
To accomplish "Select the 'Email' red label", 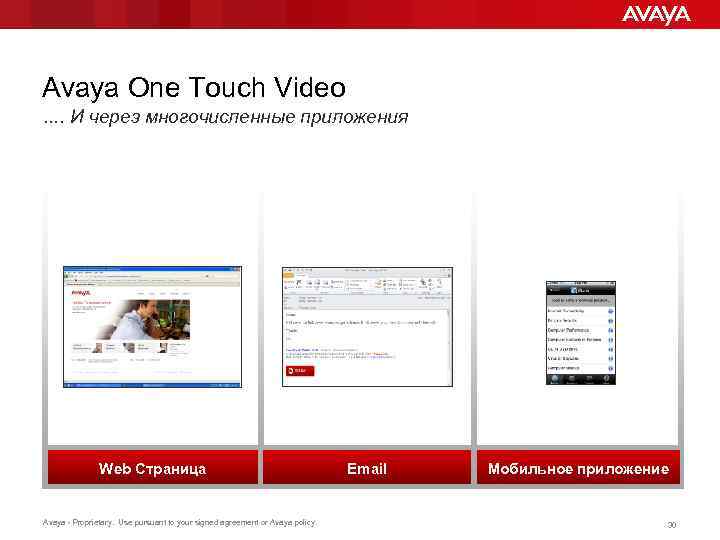I will [367, 468].
